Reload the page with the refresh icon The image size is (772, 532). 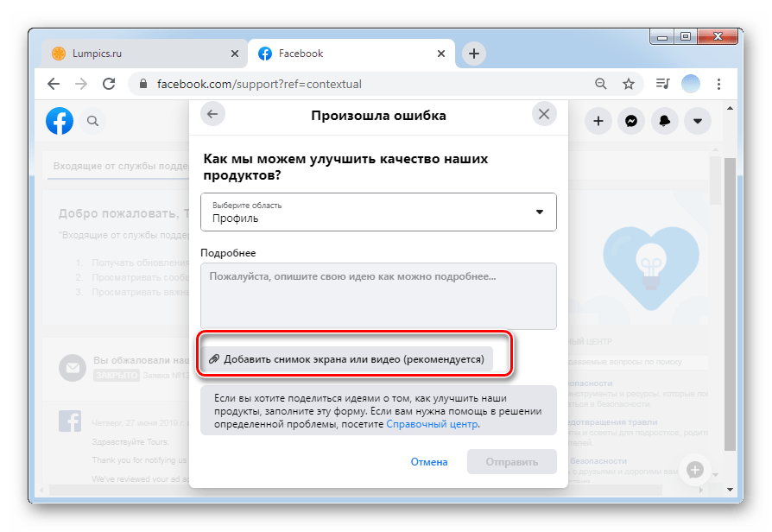pyautogui.click(x=109, y=85)
